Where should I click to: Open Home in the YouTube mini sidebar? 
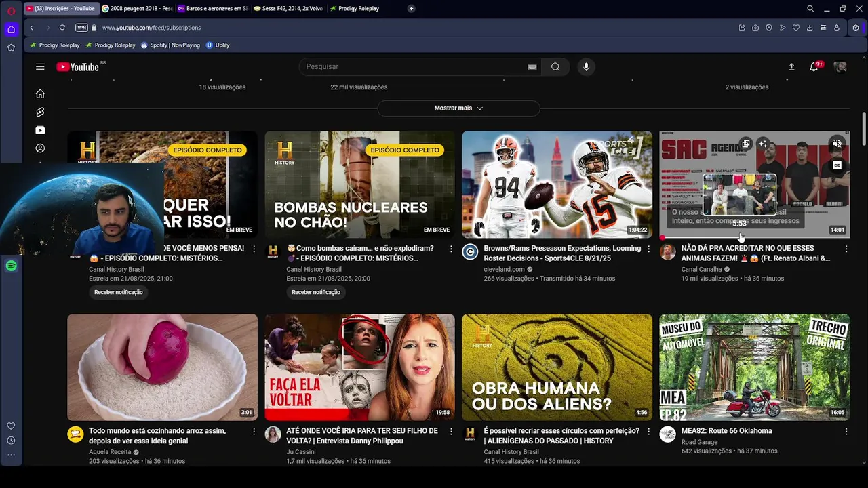click(x=40, y=94)
